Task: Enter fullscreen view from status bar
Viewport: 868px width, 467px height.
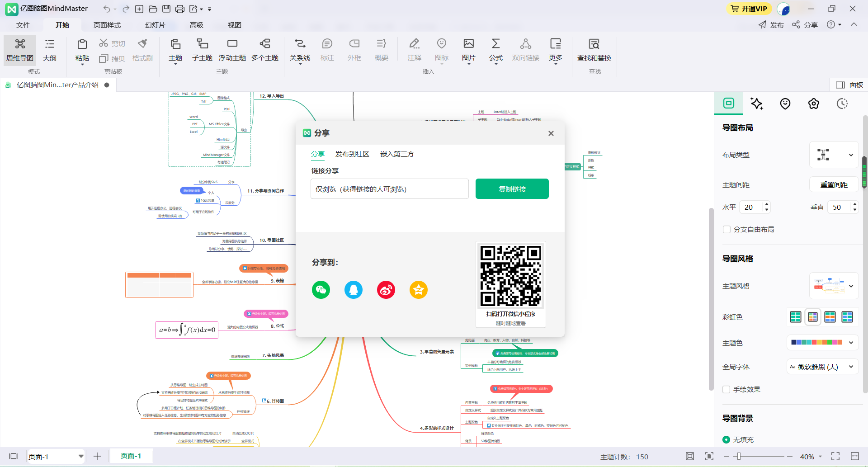Action: (x=835, y=456)
